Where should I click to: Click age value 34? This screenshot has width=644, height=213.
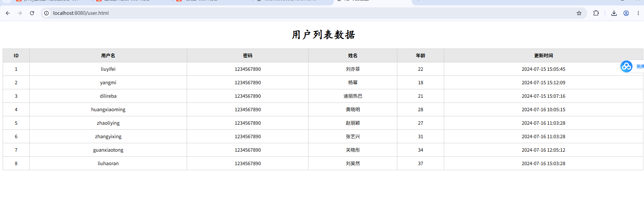421,150
